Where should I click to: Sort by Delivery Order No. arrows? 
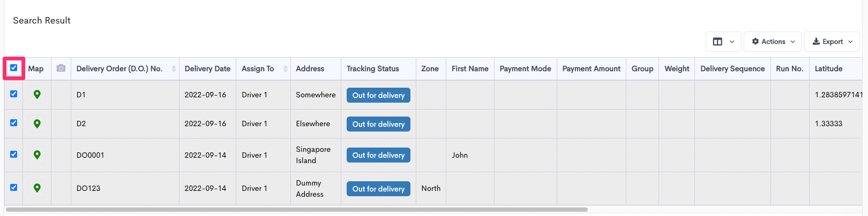click(x=174, y=68)
